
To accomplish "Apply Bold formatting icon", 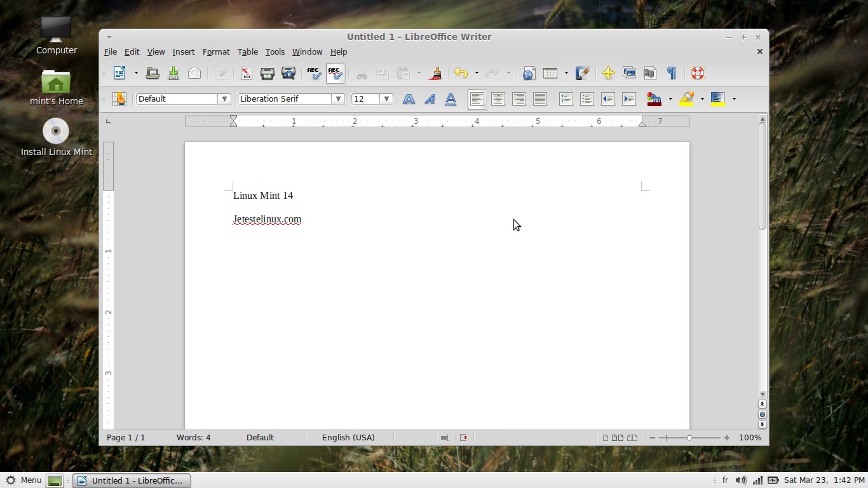I will pyautogui.click(x=409, y=98).
